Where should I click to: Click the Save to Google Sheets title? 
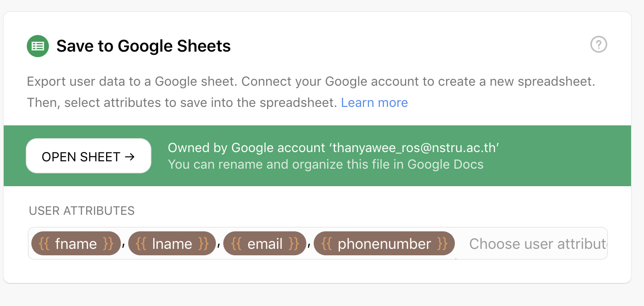tap(143, 46)
